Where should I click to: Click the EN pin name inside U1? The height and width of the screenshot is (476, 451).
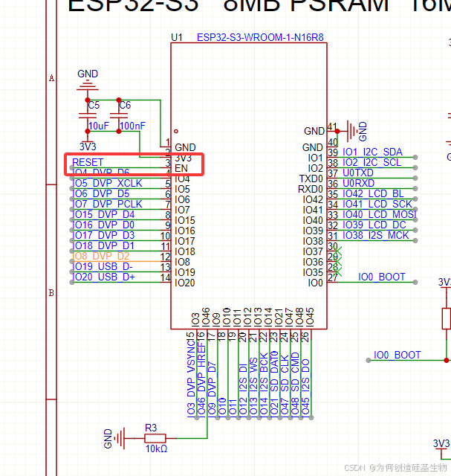click(x=181, y=168)
